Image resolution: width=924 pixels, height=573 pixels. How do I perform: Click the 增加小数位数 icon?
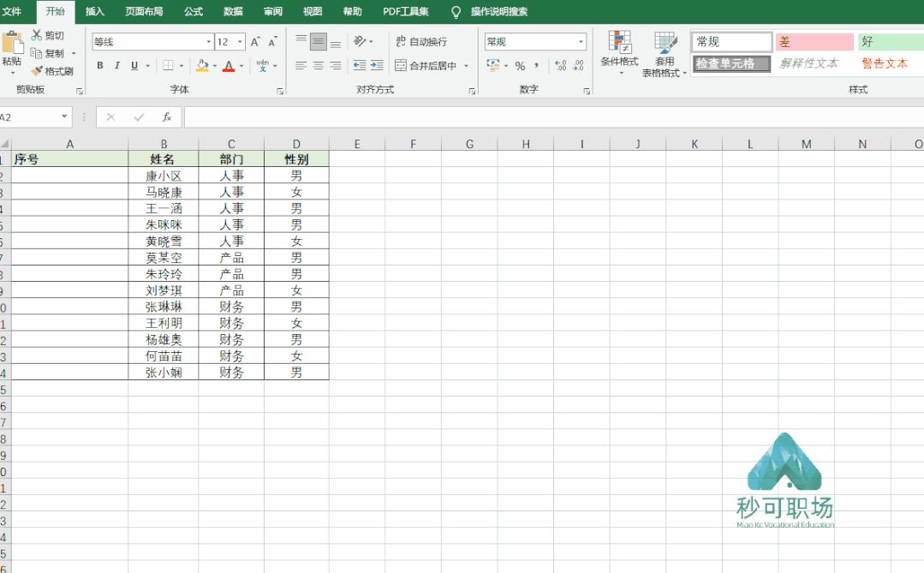560,63
